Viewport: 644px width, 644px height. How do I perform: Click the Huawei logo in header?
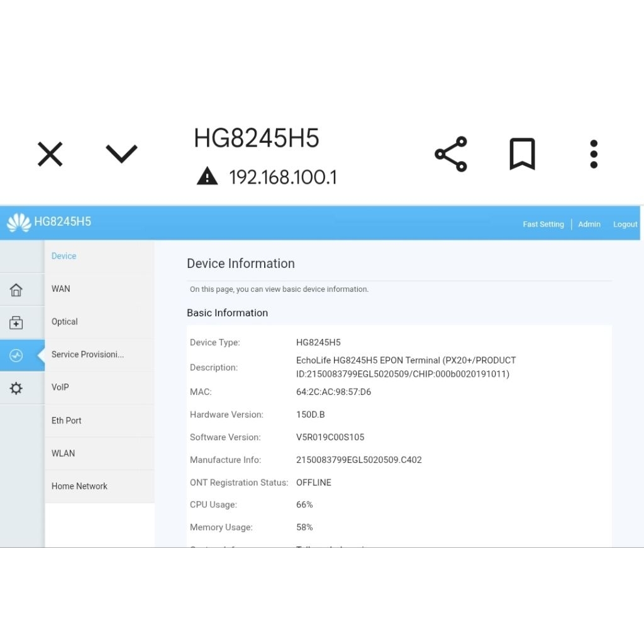tap(19, 223)
